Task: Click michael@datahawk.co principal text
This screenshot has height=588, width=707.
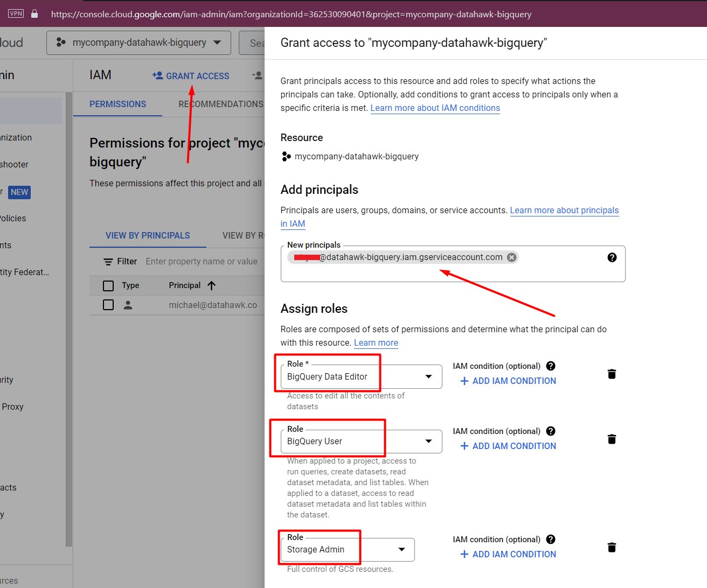Action: (x=213, y=305)
